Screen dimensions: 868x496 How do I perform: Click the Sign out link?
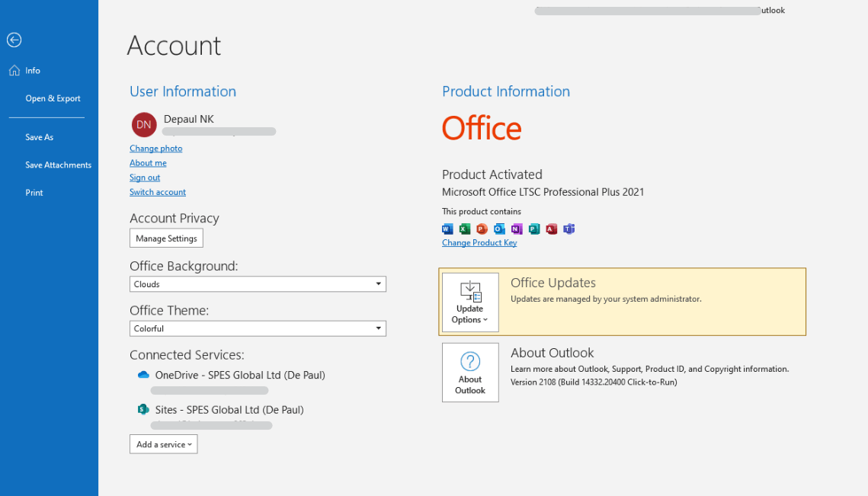click(145, 177)
